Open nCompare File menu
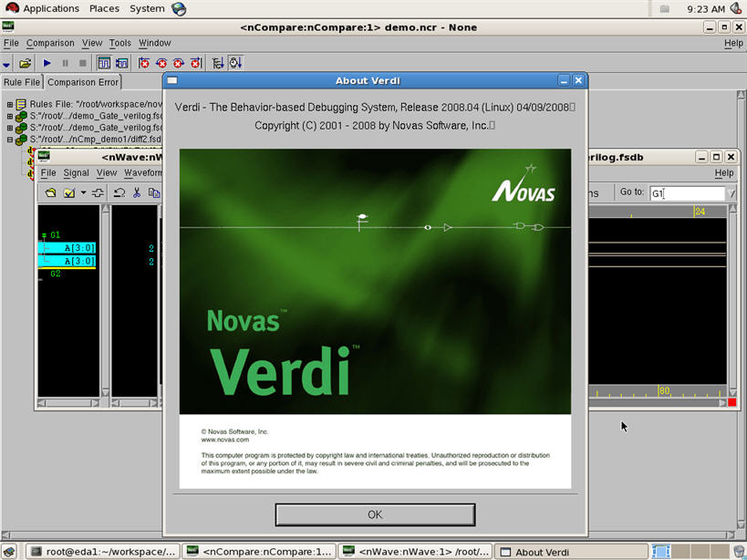 (11, 43)
